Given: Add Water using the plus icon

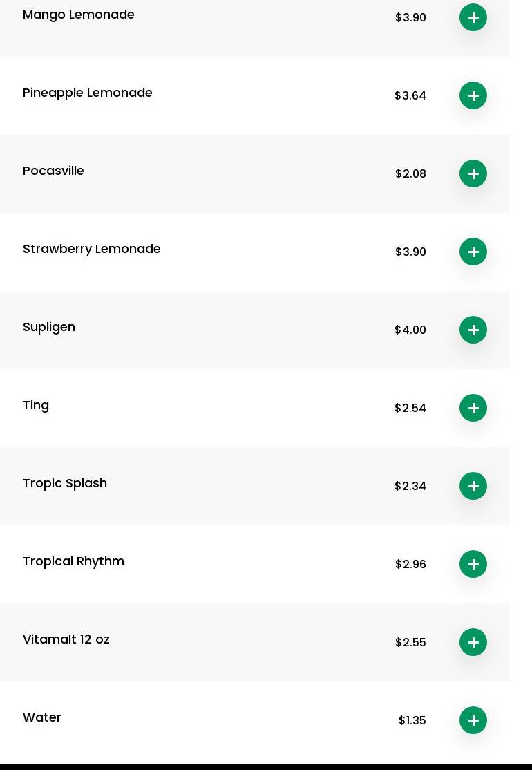Looking at the screenshot, I should [473, 720].
